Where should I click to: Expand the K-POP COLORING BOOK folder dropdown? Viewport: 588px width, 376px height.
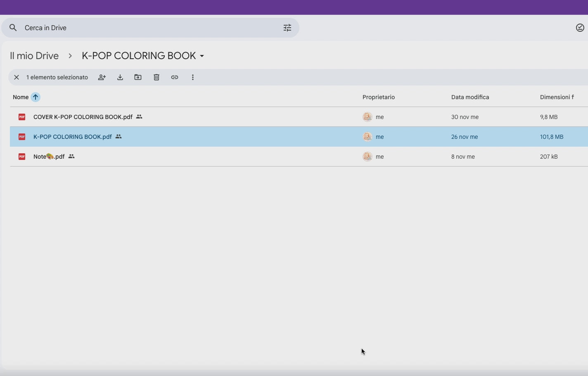pos(202,56)
